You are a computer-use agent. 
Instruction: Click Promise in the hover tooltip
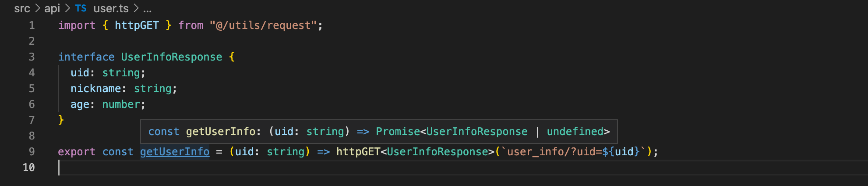tap(398, 132)
